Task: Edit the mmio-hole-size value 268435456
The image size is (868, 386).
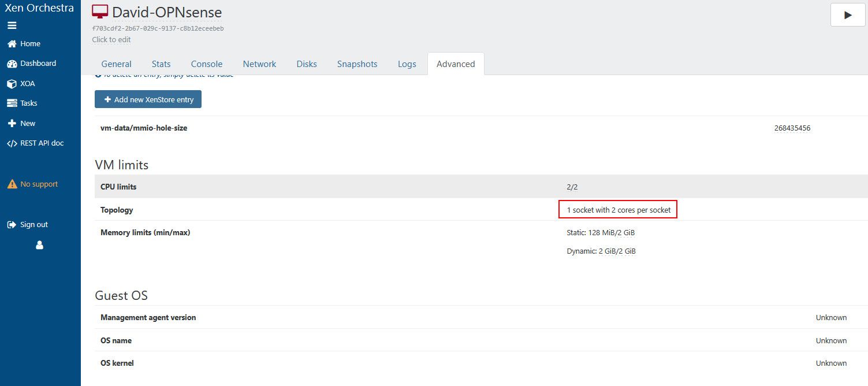Action: pyautogui.click(x=792, y=128)
